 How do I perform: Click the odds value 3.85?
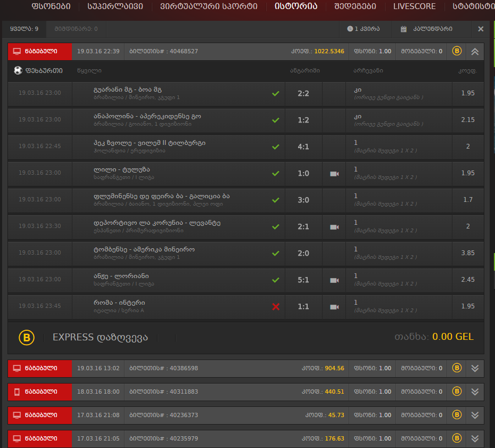tap(468, 253)
